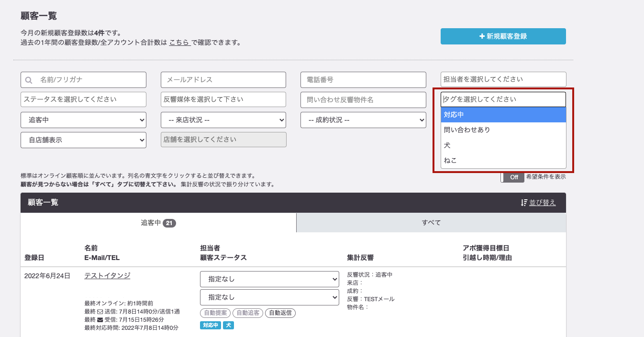Choose 犬 from the tag dropdown list

pyautogui.click(x=503, y=145)
